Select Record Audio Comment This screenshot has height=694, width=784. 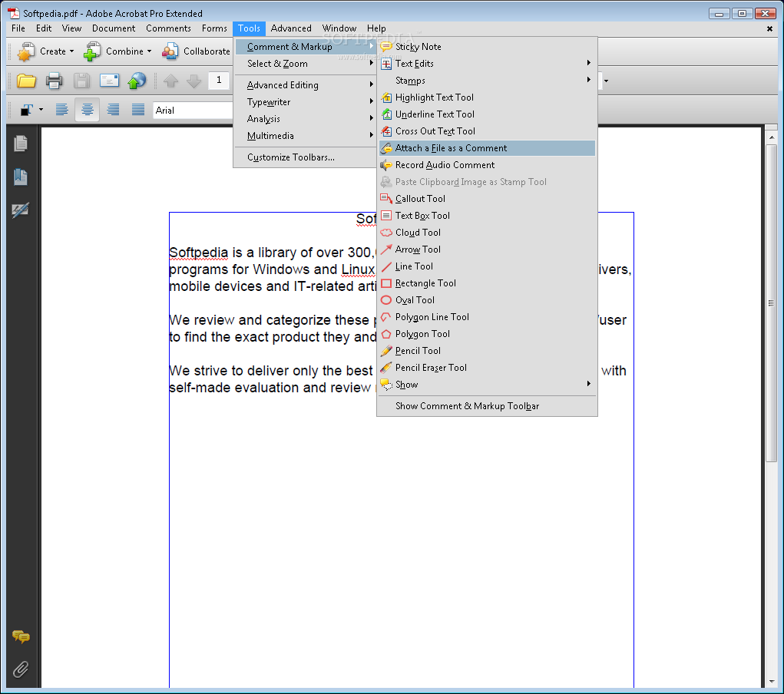(487, 165)
